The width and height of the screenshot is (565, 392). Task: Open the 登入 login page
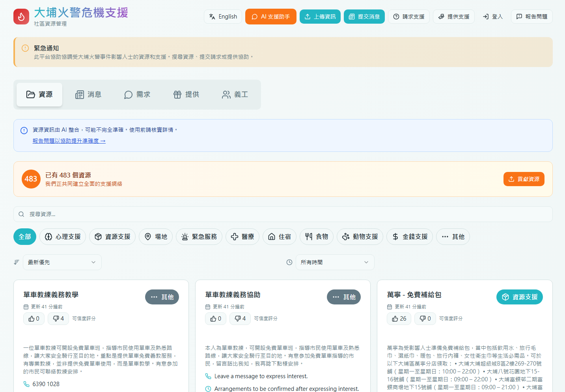(492, 17)
